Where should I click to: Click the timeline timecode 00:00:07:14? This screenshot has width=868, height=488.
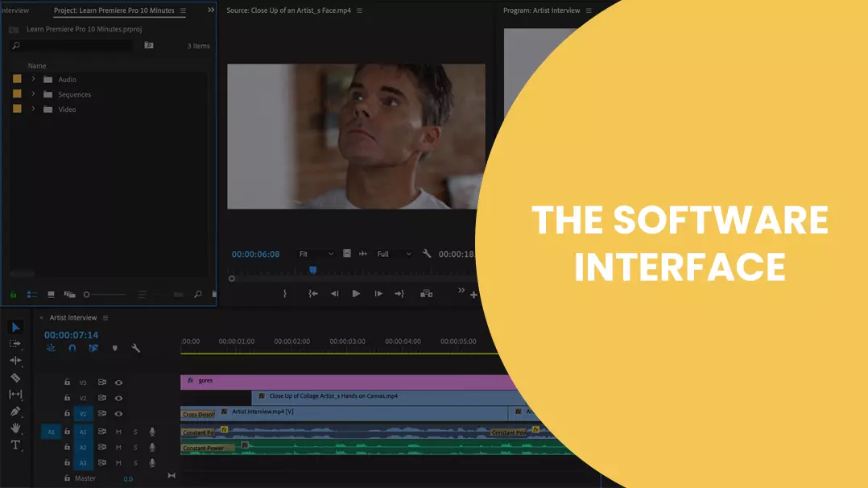(72, 334)
